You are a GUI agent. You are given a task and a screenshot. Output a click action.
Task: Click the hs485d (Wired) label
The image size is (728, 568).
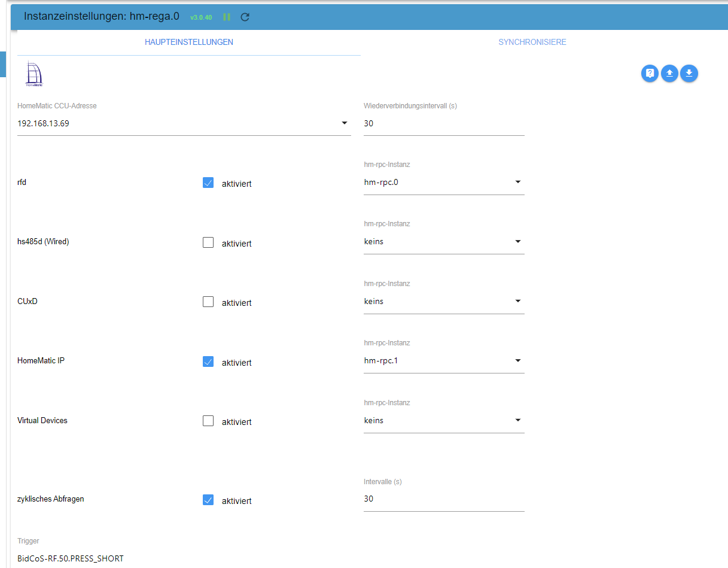[x=43, y=242]
